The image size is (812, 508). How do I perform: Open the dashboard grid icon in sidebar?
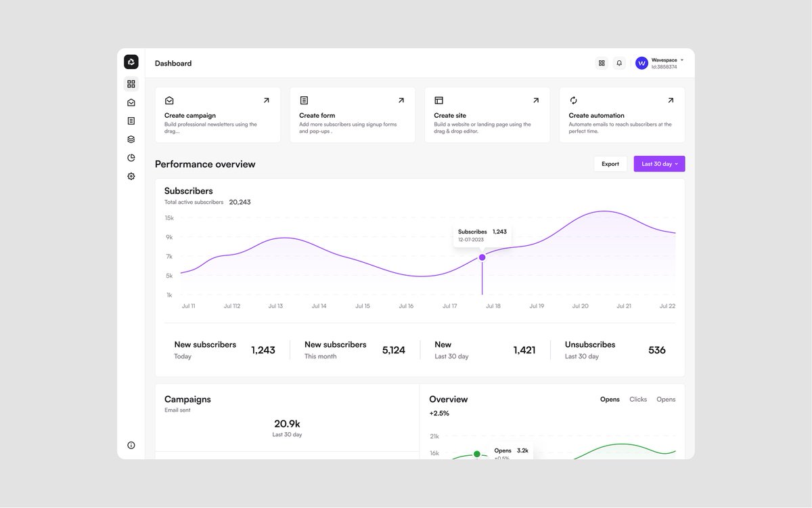131,84
